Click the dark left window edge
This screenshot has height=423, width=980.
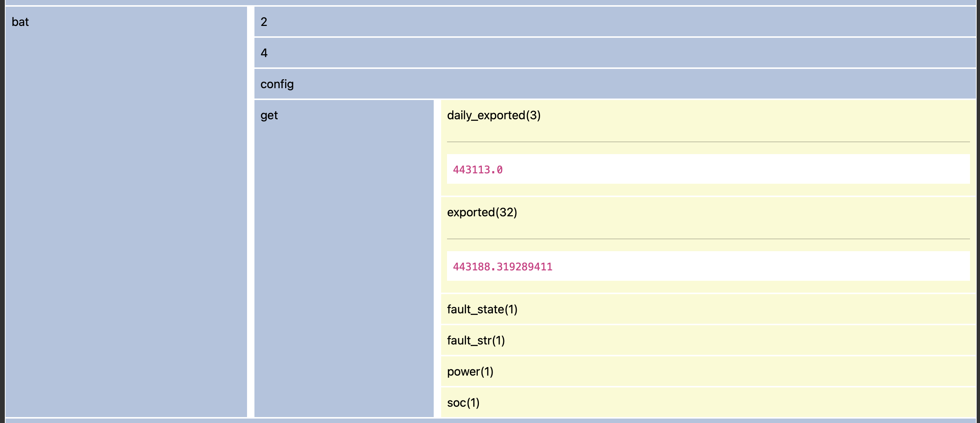click(x=2, y=211)
